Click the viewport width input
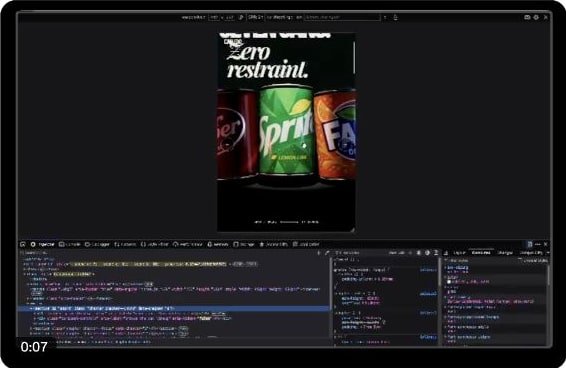This screenshot has height=368, width=566. point(214,17)
